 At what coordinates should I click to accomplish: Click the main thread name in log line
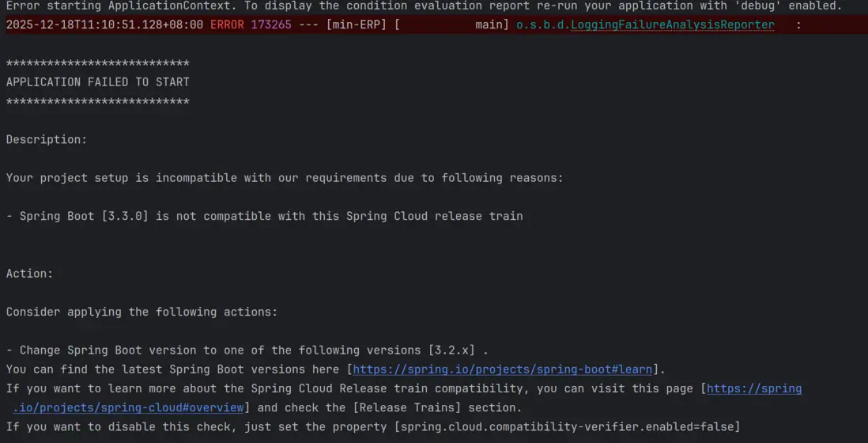489,25
